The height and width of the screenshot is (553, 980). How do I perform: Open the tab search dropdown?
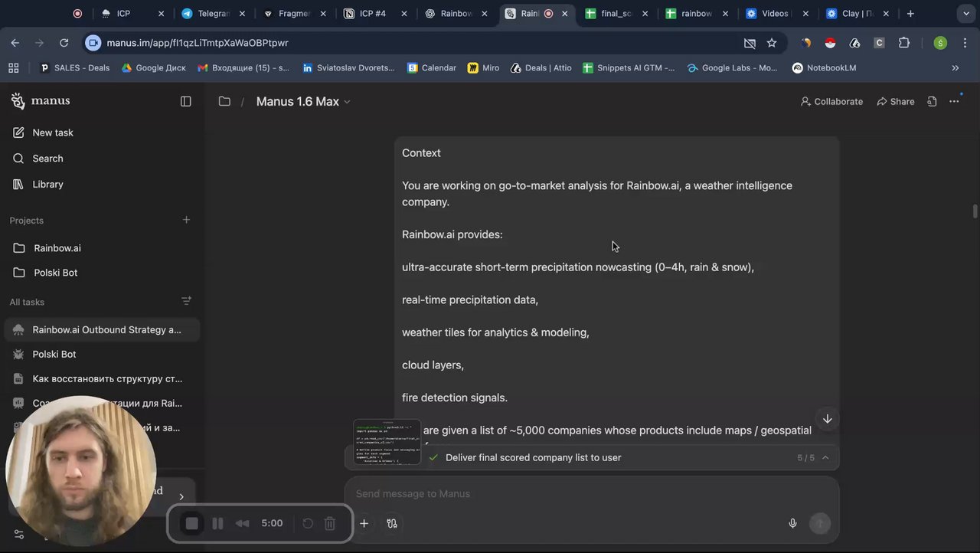[965, 14]
